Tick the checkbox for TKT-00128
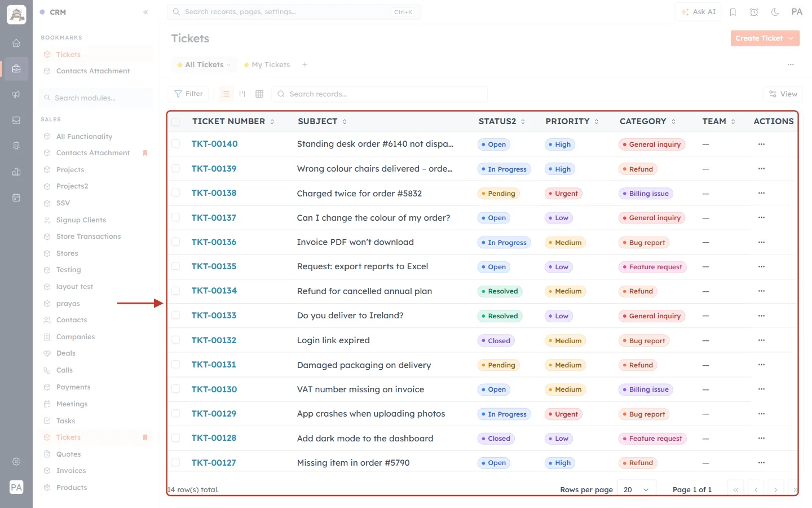812x508 pixels. pos(176,438)
